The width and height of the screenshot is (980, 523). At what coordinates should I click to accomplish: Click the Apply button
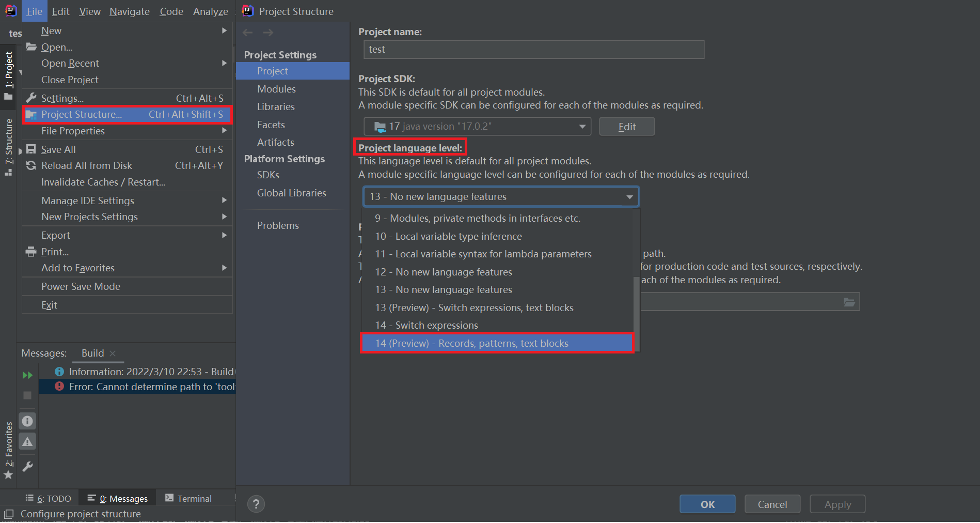[x=837, y=504]
